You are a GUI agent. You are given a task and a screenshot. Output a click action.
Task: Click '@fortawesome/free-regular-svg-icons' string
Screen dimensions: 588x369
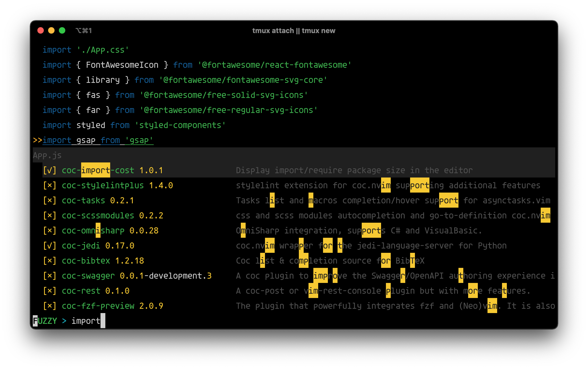228,110
